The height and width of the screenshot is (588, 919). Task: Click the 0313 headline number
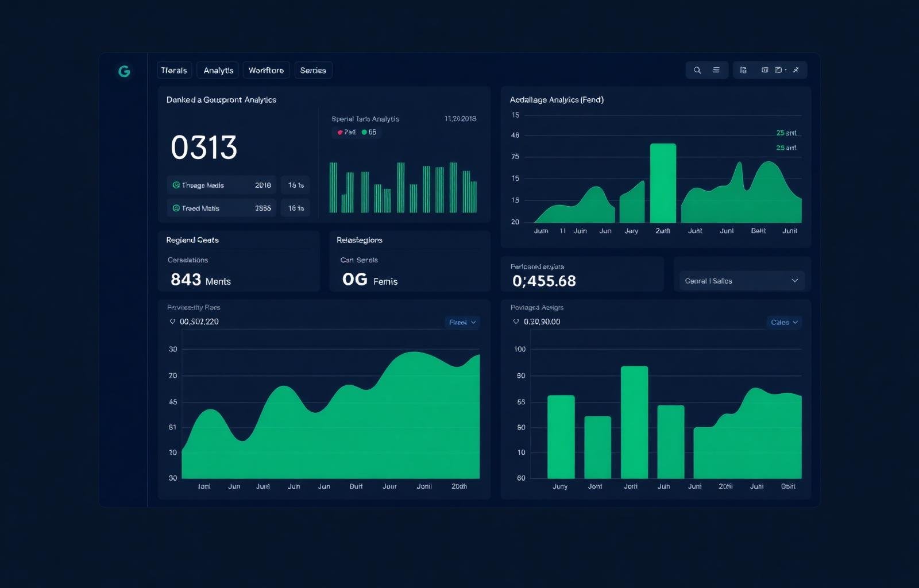[x=204, y=148]
